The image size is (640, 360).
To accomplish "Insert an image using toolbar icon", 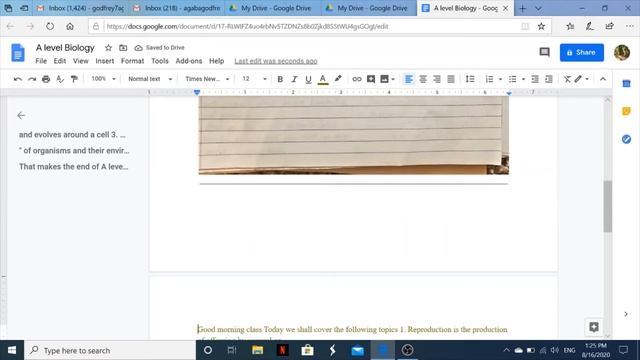I will (x=384, y=79).
